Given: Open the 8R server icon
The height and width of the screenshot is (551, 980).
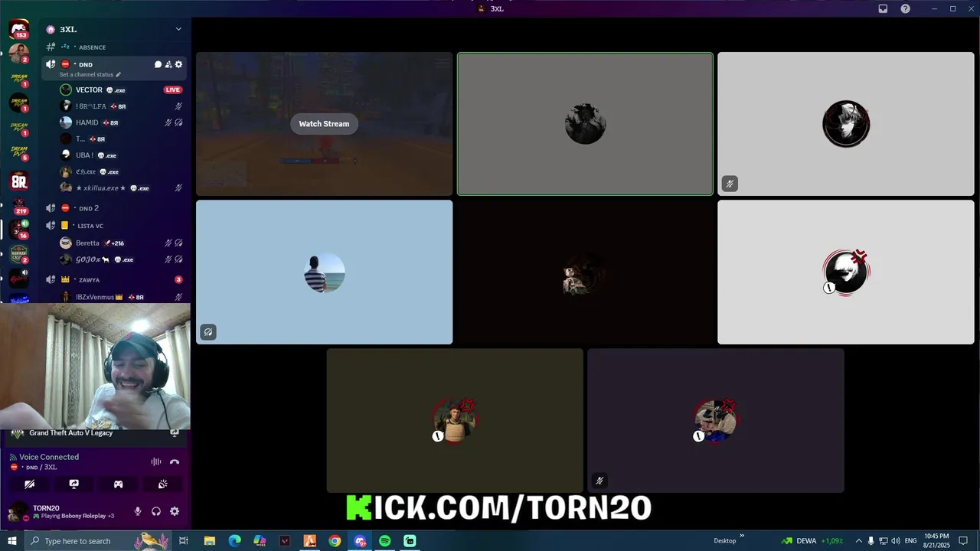Looking at the screenshot, I should coord(19,181).
